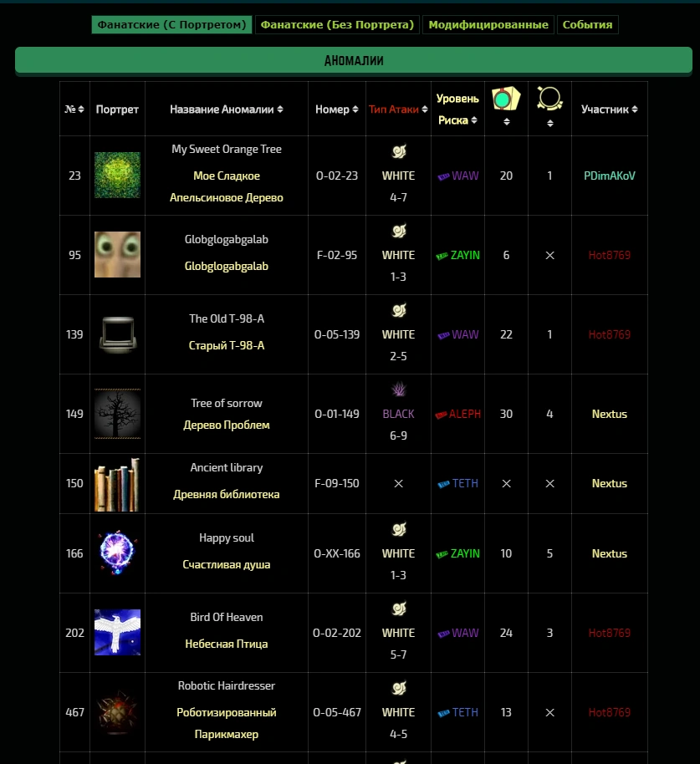Open yellow Globglogabgalab anomaly link
Viewport: 700px width, 764px height.
226,266
